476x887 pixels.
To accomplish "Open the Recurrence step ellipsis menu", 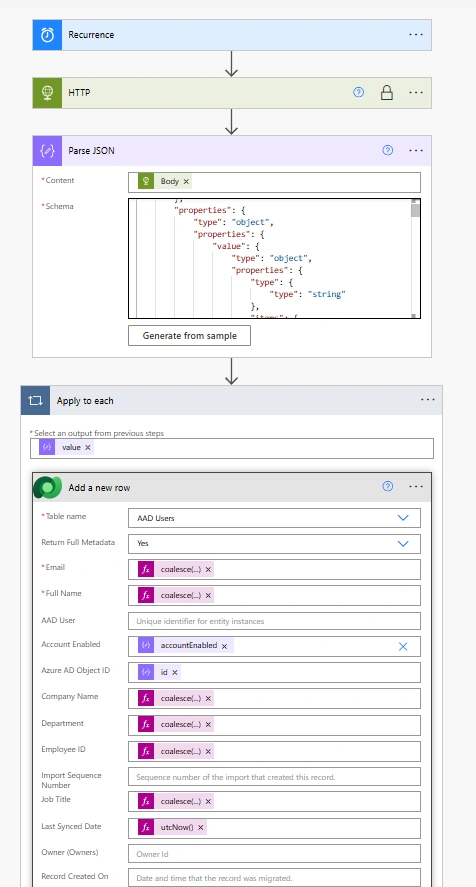I will tap(416, 35).
